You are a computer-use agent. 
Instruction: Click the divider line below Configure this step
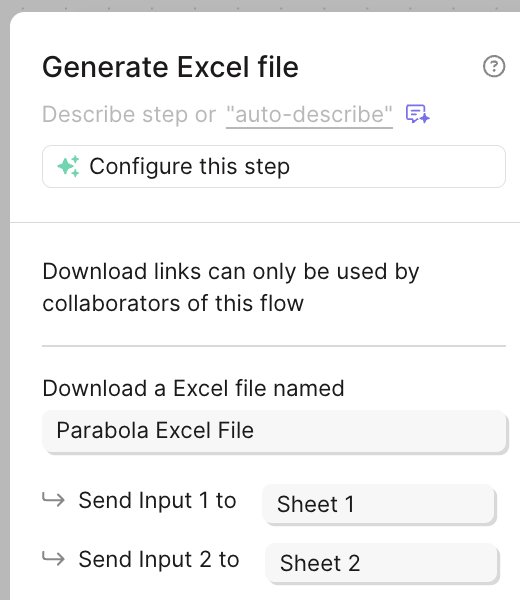(x=265, y=222)
